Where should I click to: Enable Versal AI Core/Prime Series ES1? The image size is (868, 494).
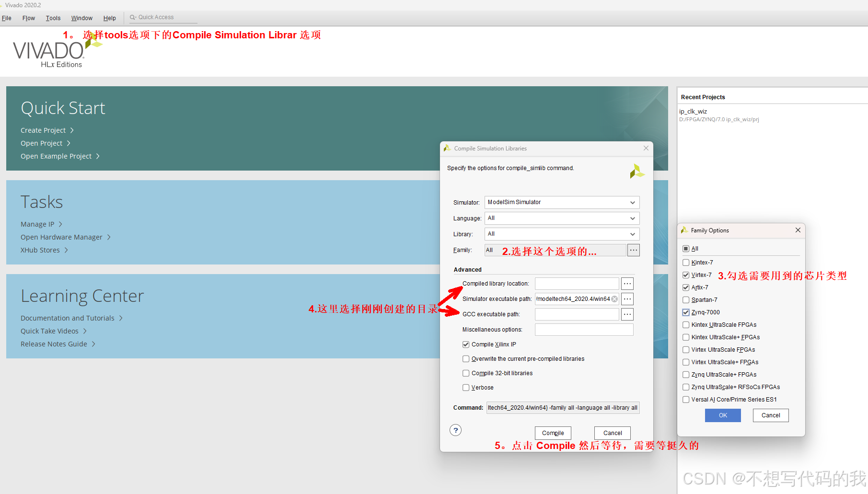(x=686, y=400)
